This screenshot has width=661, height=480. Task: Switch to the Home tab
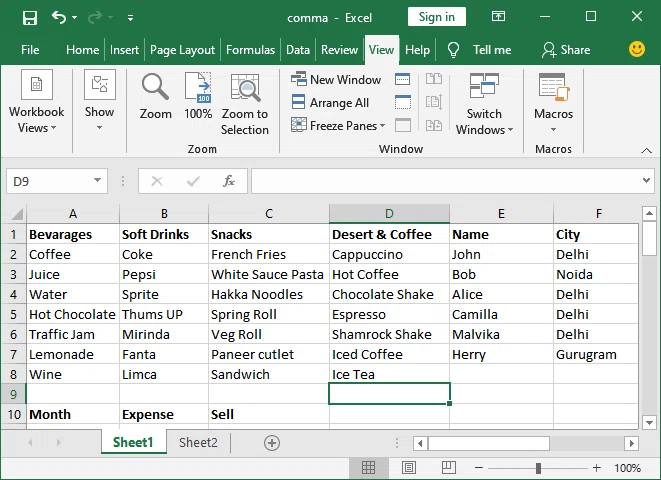pos(82,50)
